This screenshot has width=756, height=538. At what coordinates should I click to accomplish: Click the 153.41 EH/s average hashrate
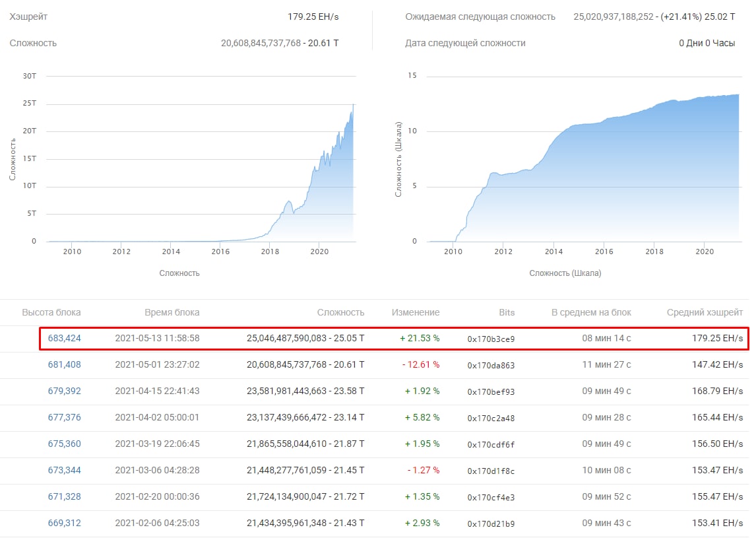pyautogui.click(x=718, y=523)
